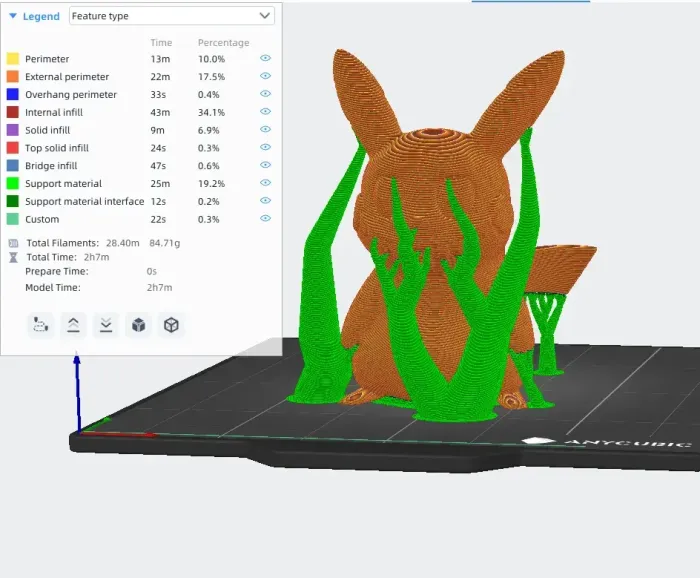Click the wireframe cube outline icon
This screenshot has width=700, height=578.
click(171, 325)
